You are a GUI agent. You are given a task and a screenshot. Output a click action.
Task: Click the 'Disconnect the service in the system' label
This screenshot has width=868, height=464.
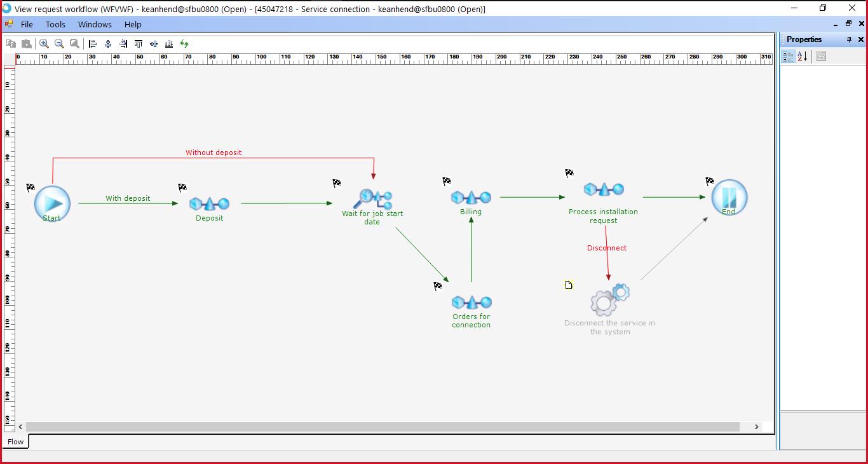pyautogui.click(x=609, y=327)
